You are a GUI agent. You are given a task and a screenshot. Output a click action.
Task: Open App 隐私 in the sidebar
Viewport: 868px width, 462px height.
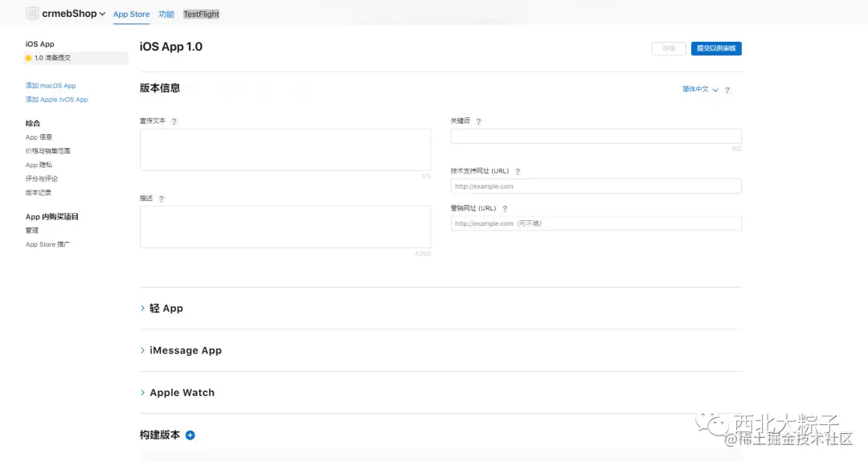pos(39,165)
